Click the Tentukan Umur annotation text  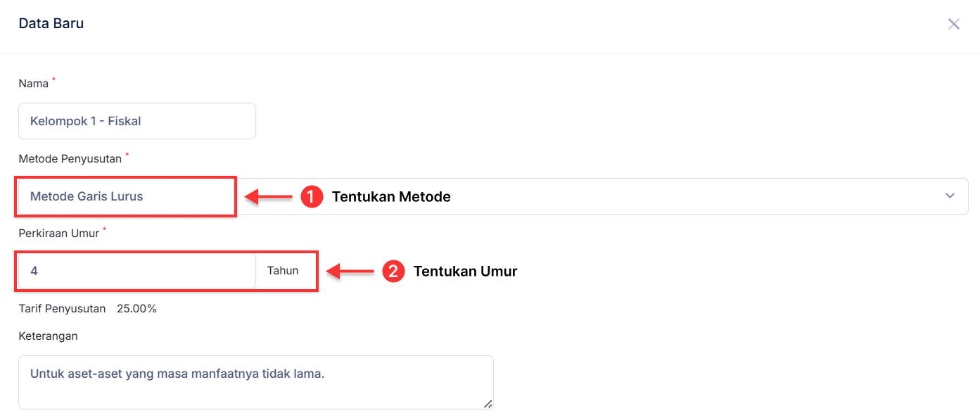pyautogui.click(x=465, y=271)
